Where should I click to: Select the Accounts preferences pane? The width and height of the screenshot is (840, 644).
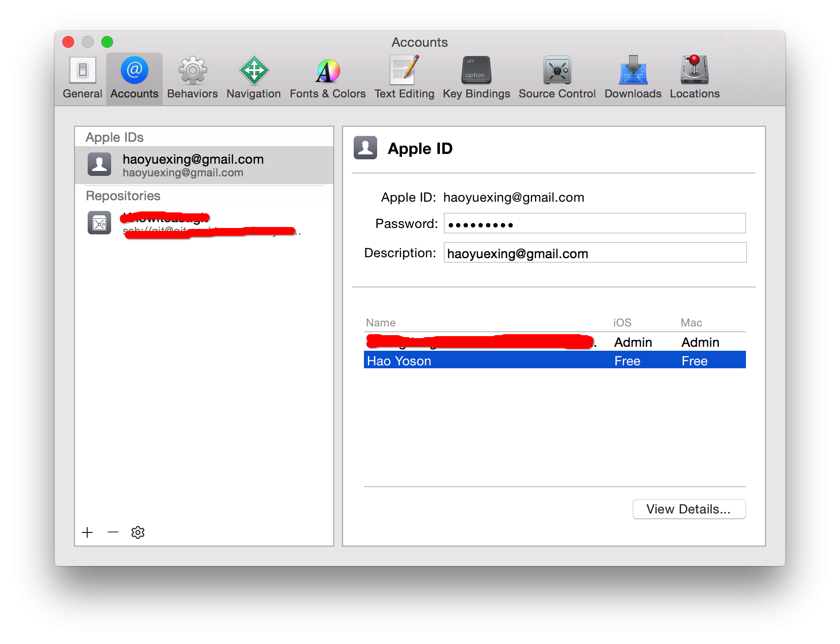134,78
